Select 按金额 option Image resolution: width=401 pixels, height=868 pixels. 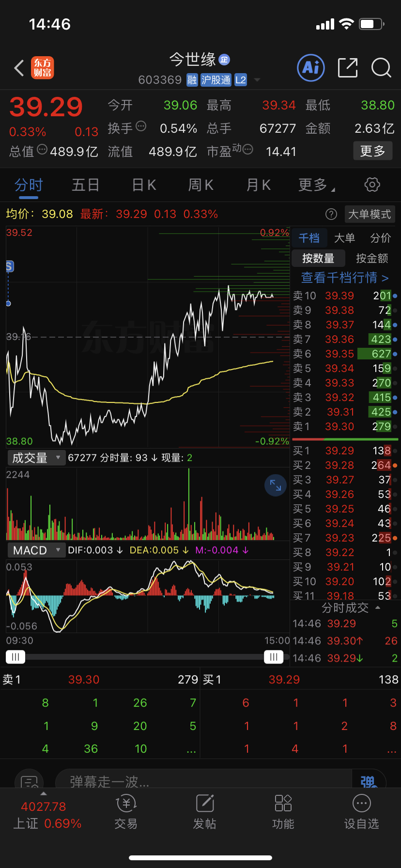372,258
